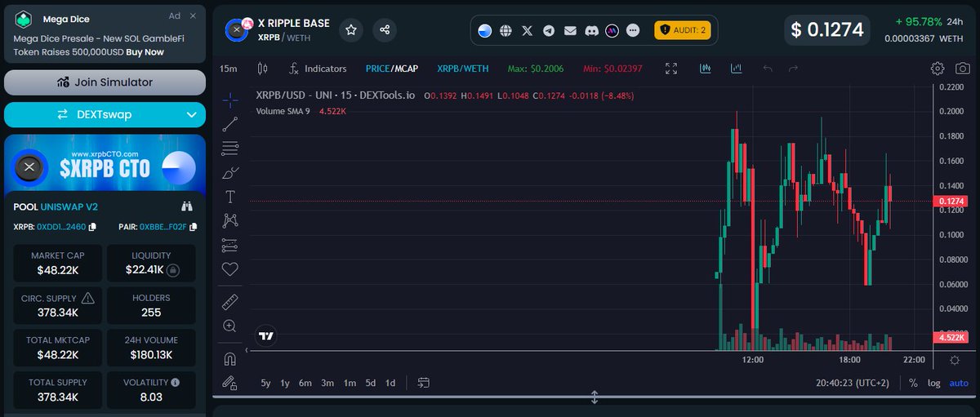Switch chart to MCAP view
Screen dimensions: 980x417
coord(407,69)
